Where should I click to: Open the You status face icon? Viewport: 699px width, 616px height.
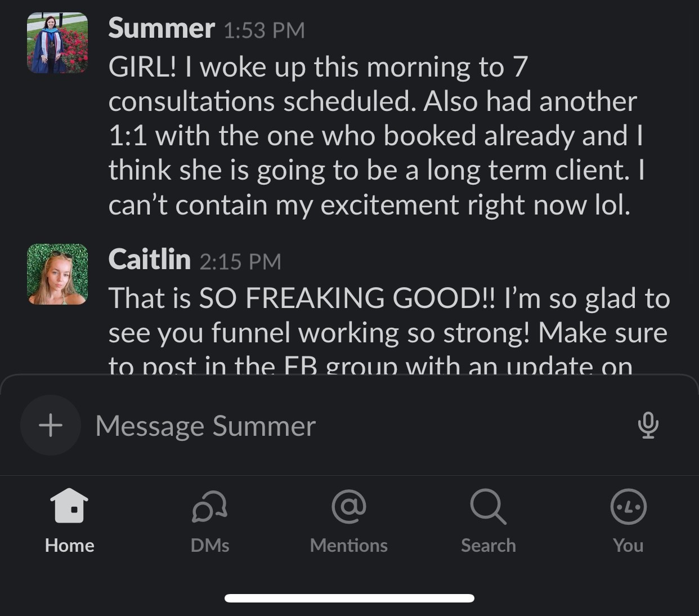628,506
